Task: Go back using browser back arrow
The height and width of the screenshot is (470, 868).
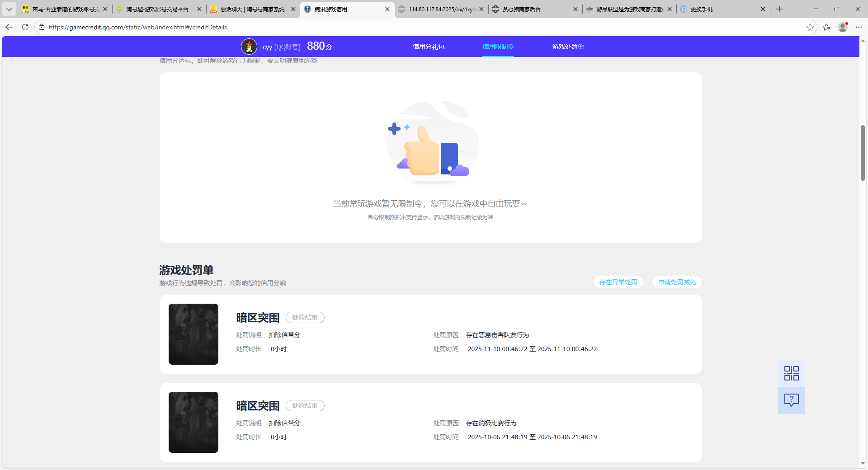Action: pyautogui.click(x=9, y=27)
